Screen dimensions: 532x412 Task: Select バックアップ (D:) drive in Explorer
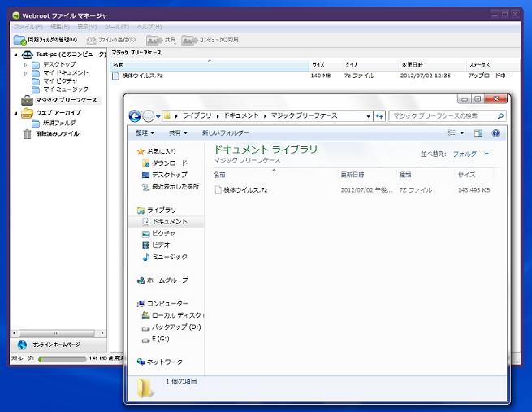point(176,327)
